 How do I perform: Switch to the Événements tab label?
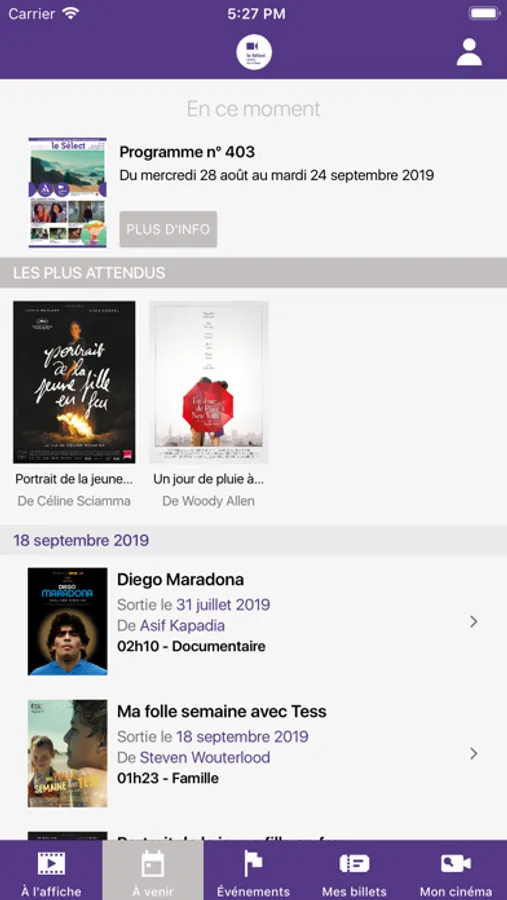[x=253, y=892]
